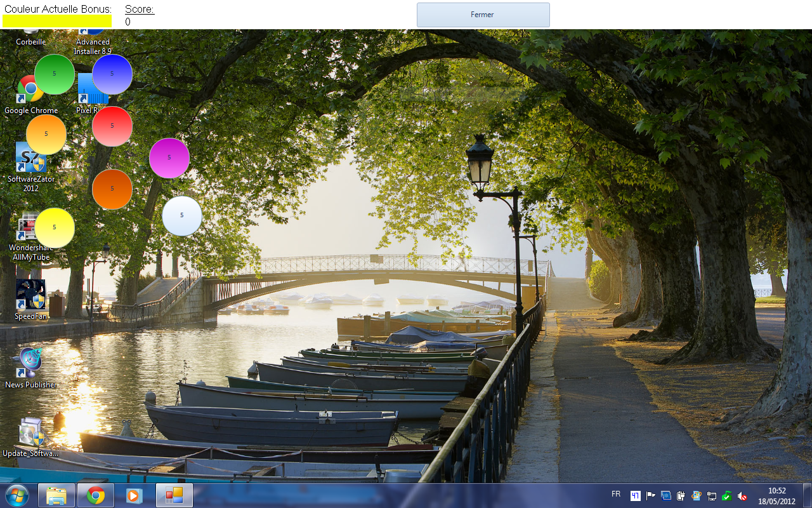Select the Corbeille desktop icon
812x508 pixels.
coord(30,38)
